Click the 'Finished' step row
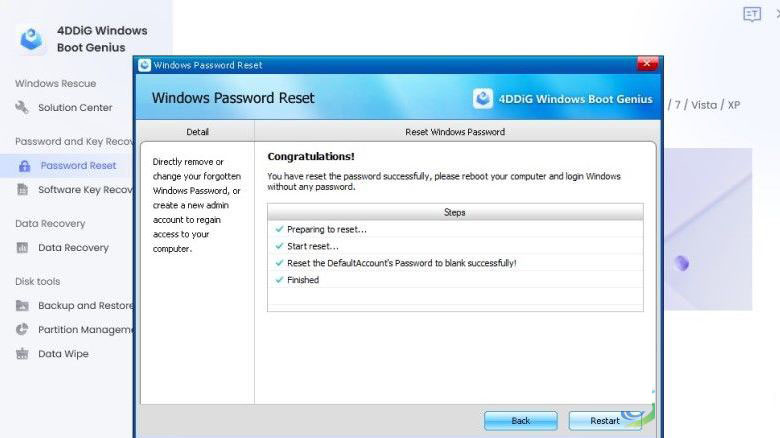The width and height of the screenshot is (780, 438). pos(455,280)
